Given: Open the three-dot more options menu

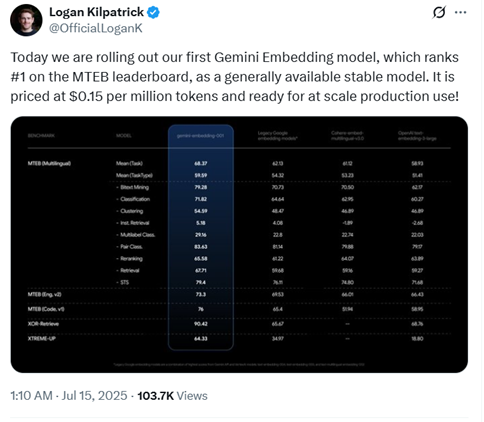Looking at the screenshot, I should [461, 12].
